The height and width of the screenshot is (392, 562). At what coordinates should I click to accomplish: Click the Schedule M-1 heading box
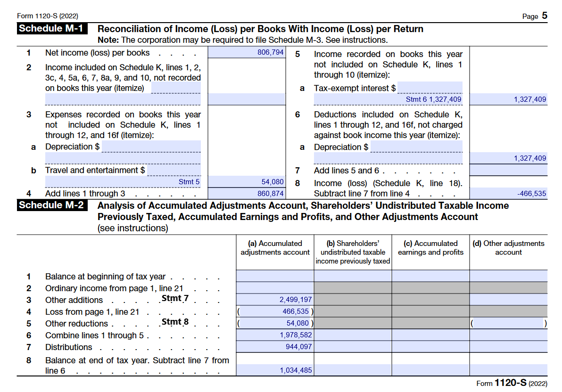pyautogui.click(x=52, y=28)
